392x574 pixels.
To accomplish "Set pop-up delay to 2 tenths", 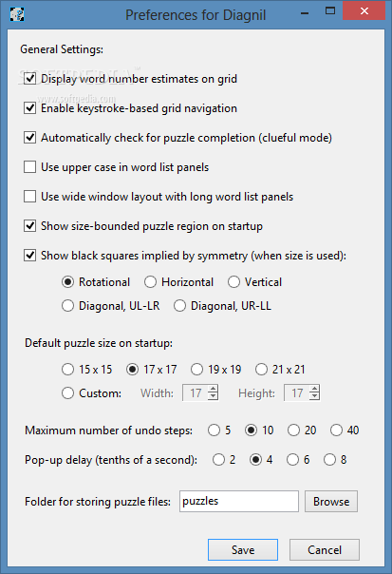I will point(218,459).
